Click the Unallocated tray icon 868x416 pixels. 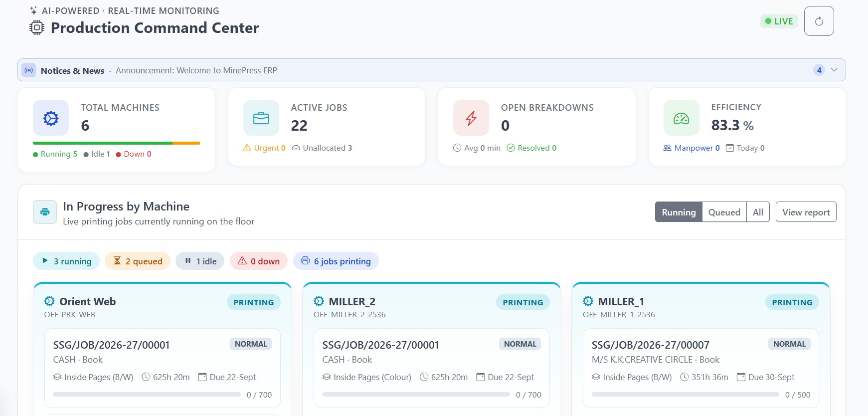point(296,148)
